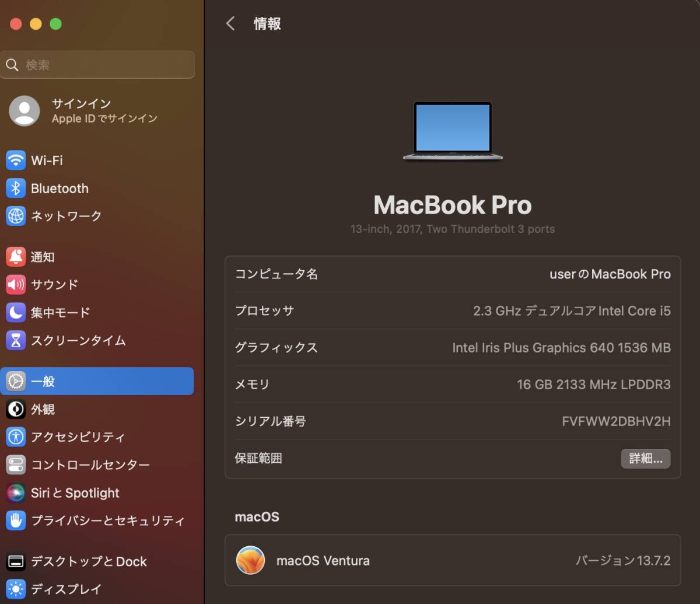The image size is (700, 604).
Task: Click the 外観 appearance icon
Action: (16, 409)
